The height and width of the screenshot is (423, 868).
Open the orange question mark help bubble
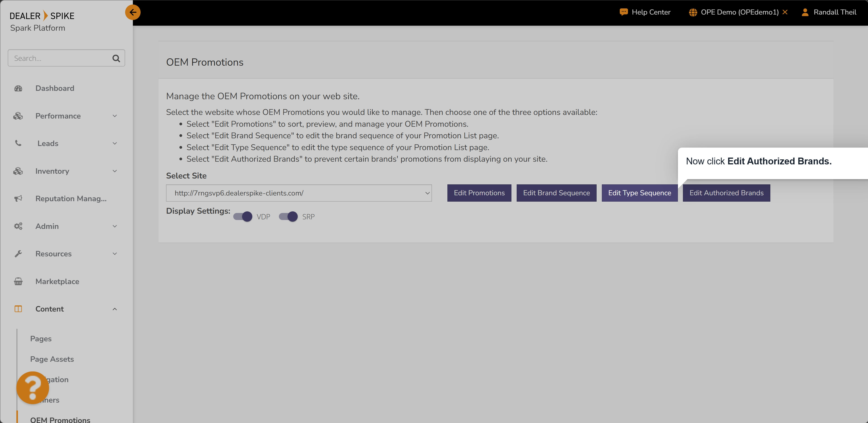coord(33,387)
